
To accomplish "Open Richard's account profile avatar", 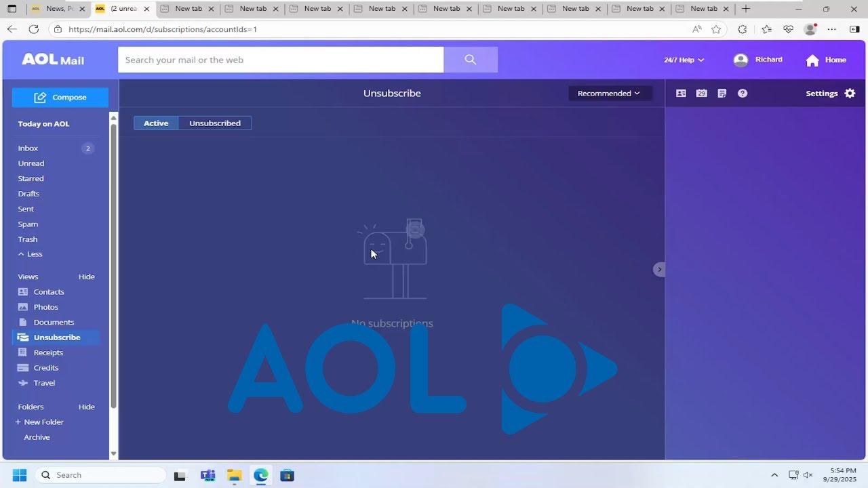I will tap(741, 60).
